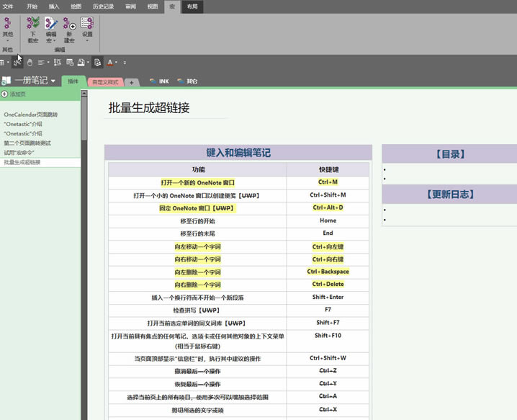Click the page title 批量生成超链接
This screenshot has height=420, width=517.
(149, 107)
